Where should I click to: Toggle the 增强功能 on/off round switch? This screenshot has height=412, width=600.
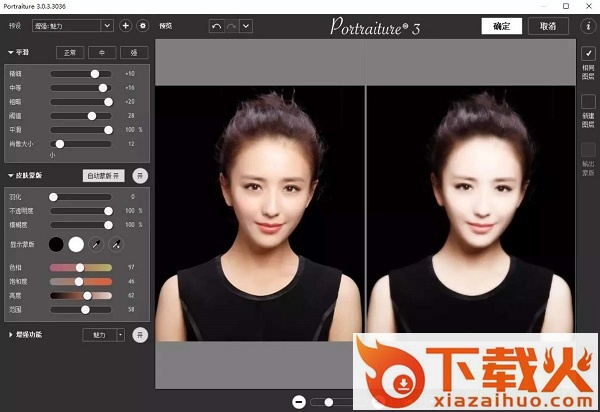(x=140, y=335)
